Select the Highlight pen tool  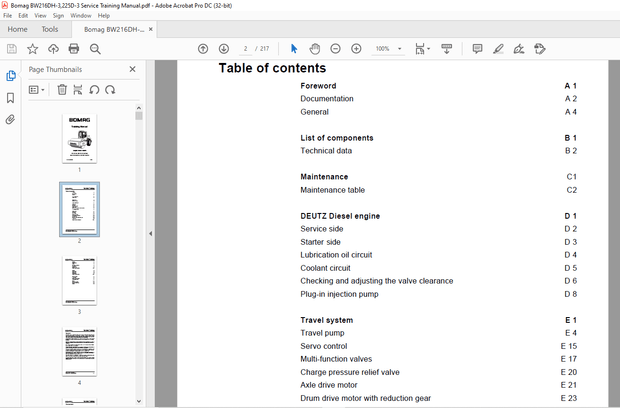[x=498, y=49]
